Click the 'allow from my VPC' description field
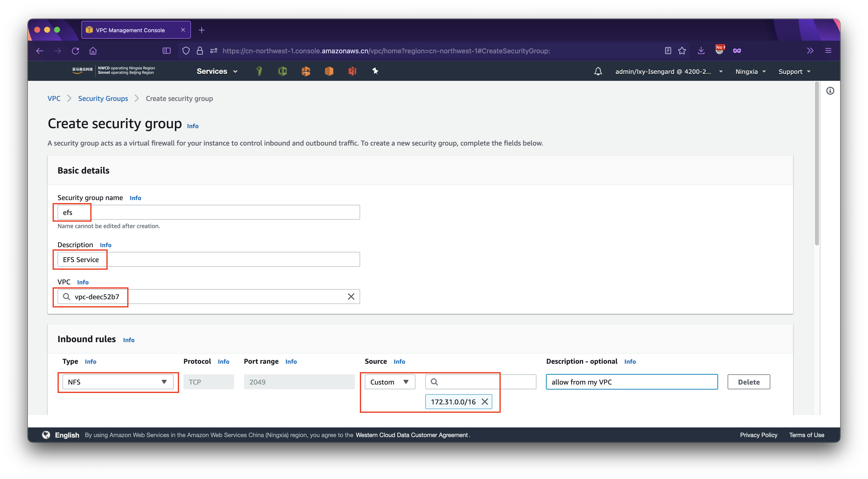The width and height of the screenshot is (868, 479). pos(631,382)
